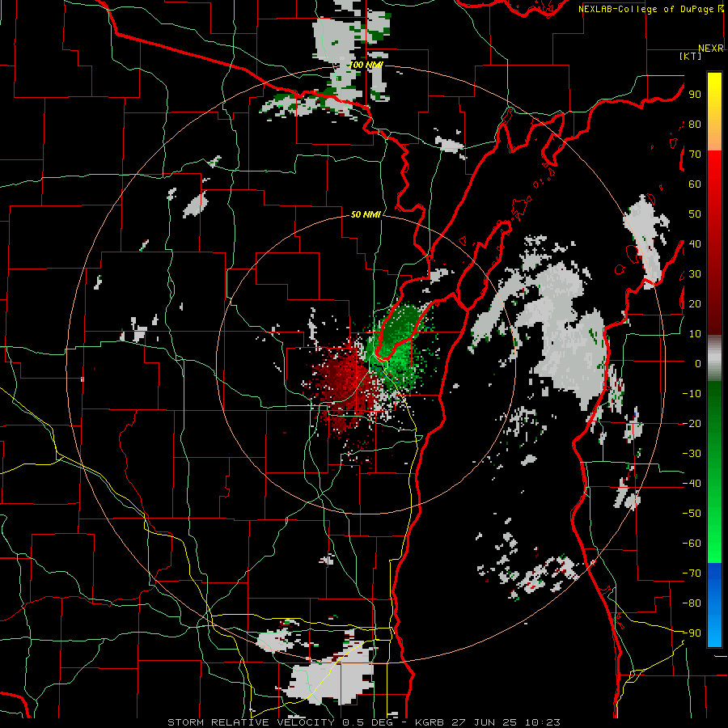Image resolution: width=728 pixels, height=728 pixels.
Task: Click the 60 value on velocity scale
Action: pos(695,184)
